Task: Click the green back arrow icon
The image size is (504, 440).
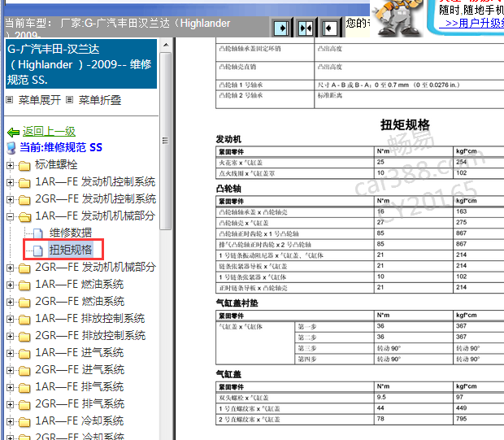Action: click(14, 132)
